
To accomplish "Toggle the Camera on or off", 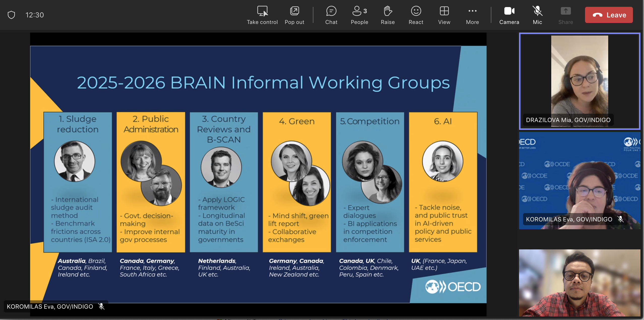I will pyautogui.click(x=509, y=15).
